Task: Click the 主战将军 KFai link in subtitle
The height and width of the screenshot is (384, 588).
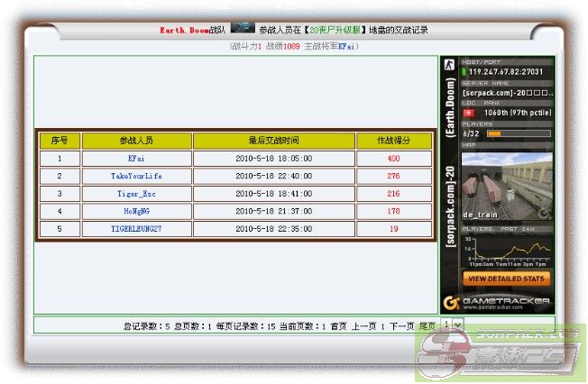Action: point(347,45)
